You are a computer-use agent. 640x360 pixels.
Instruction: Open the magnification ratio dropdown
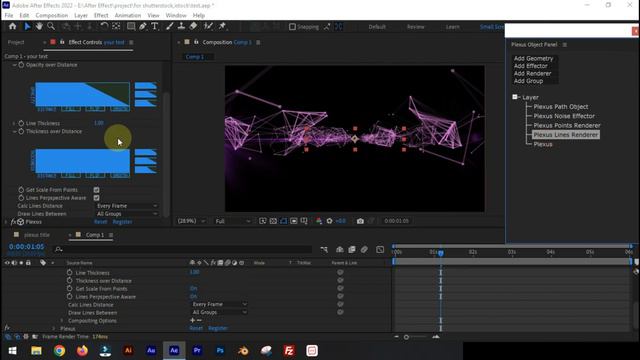pos(191,221)
